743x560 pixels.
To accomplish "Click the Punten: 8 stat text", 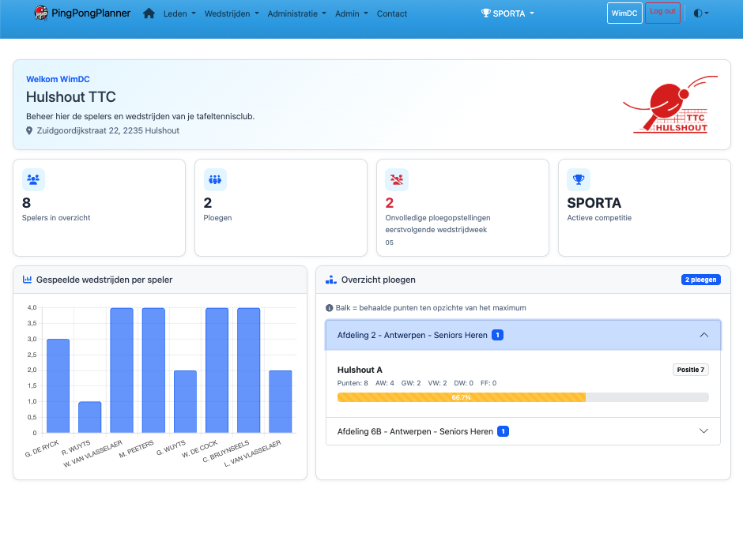I will pyautogui.click(x=353, y=383).
